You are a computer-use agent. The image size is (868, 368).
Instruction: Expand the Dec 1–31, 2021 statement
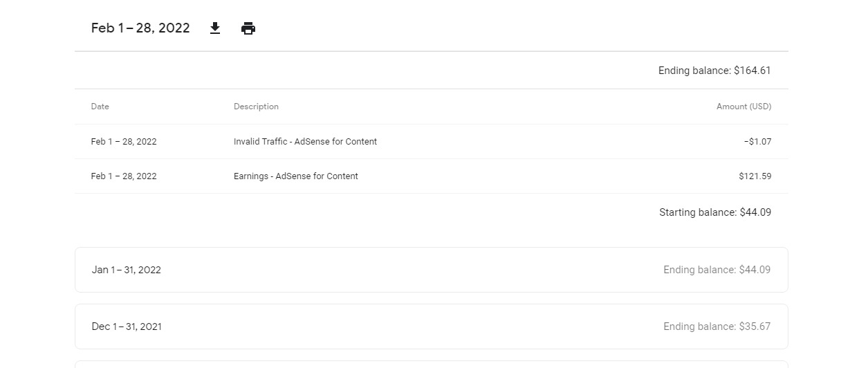click(x=431, y=326)
